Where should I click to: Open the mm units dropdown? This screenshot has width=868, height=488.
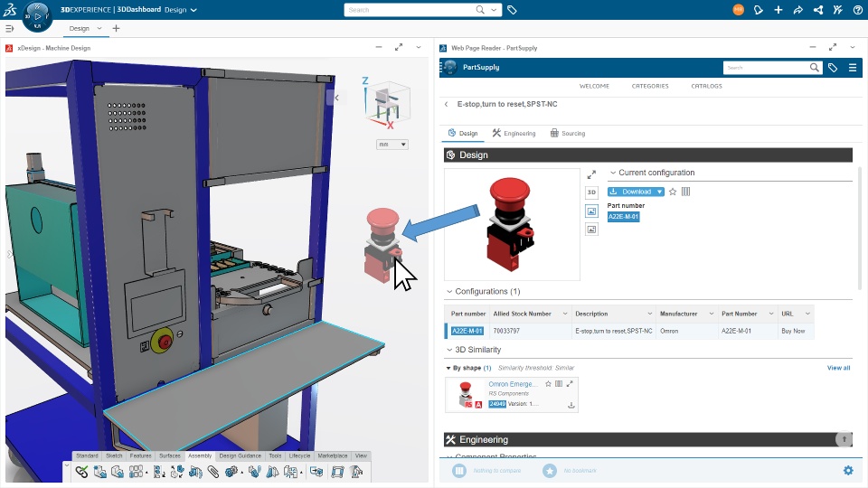[x=392, y=145]
